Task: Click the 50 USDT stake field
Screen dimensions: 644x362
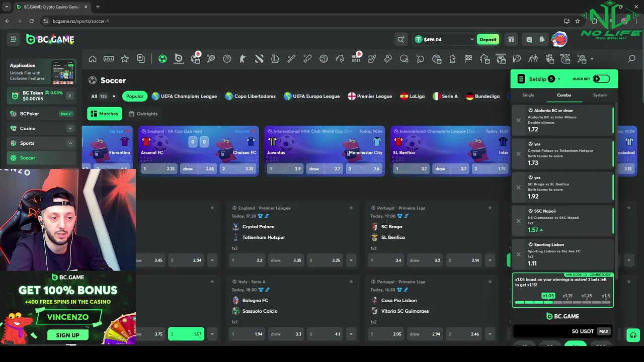Action: click(562, 331)
